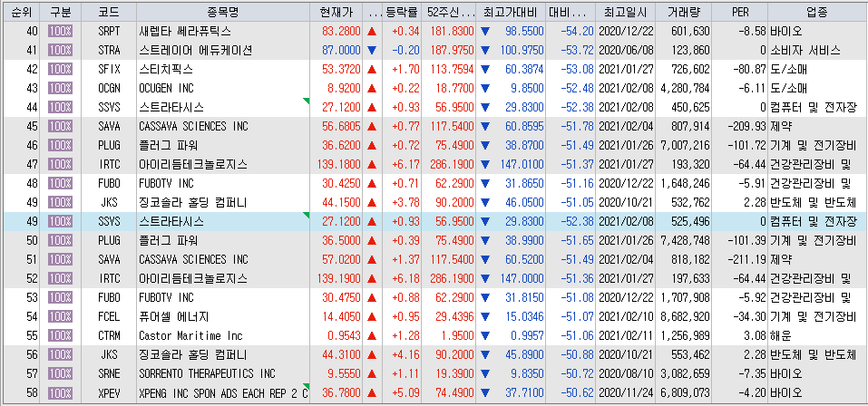Click the red up arrow beside SRPT's +0.34
Screen dimensions: 868x406
coord(372,31)
